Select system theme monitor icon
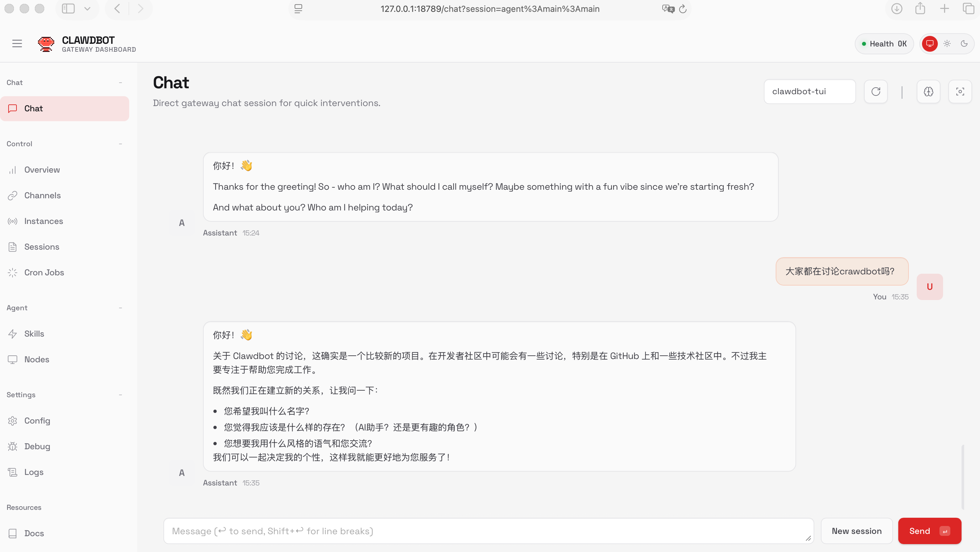Screen dimensions: 980x552 click(930, 43)
